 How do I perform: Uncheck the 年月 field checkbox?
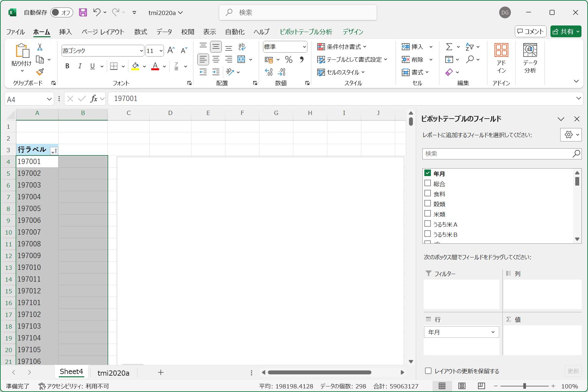pyautogui.click(x=428, y=173)
